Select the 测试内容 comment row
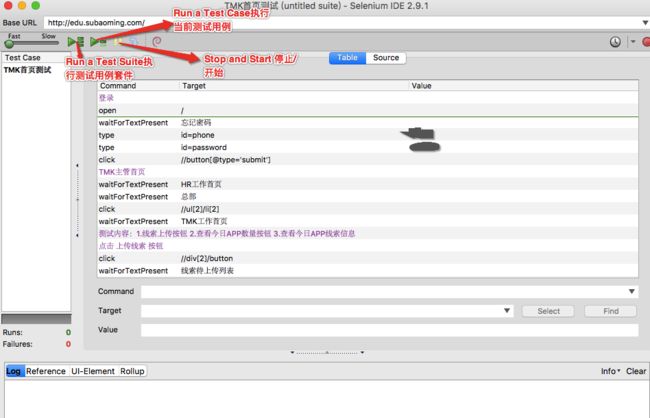The image size is (650, 418). tap(368, 233)
